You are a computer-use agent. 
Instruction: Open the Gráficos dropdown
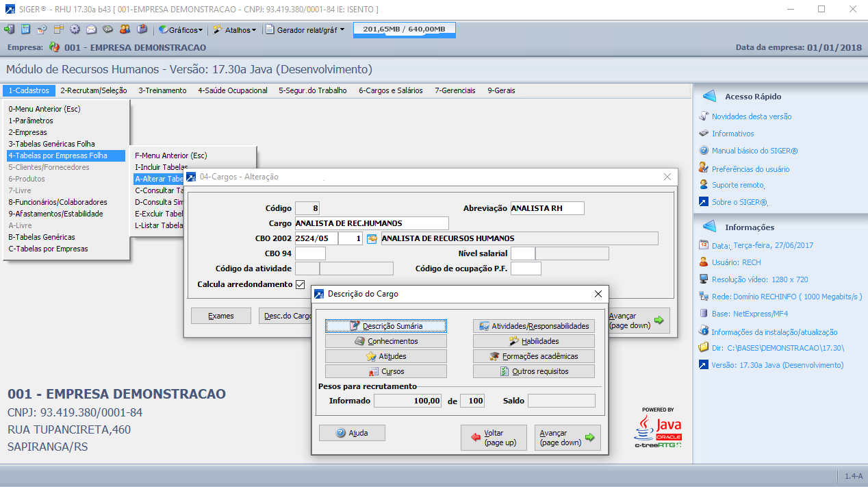pos(181,30)
